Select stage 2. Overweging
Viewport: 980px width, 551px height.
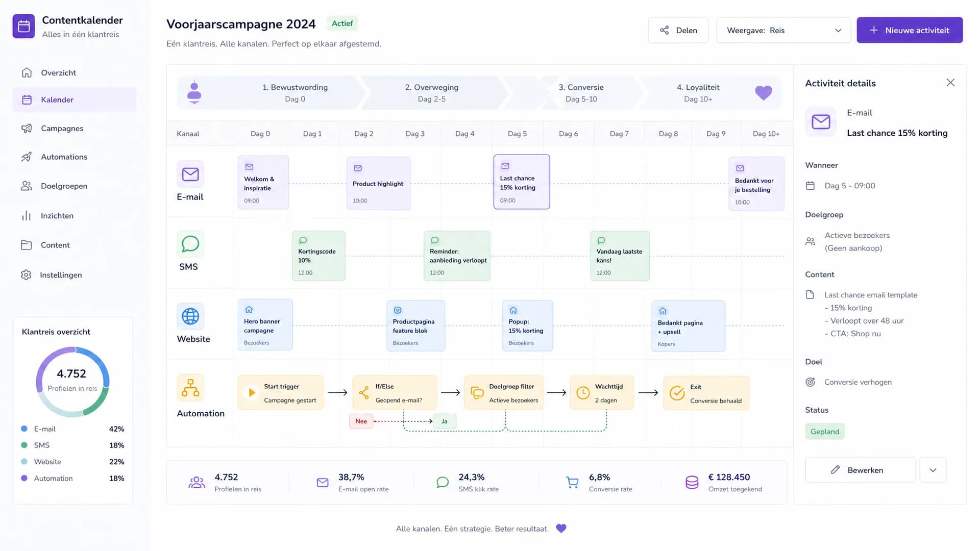[432, 93]
